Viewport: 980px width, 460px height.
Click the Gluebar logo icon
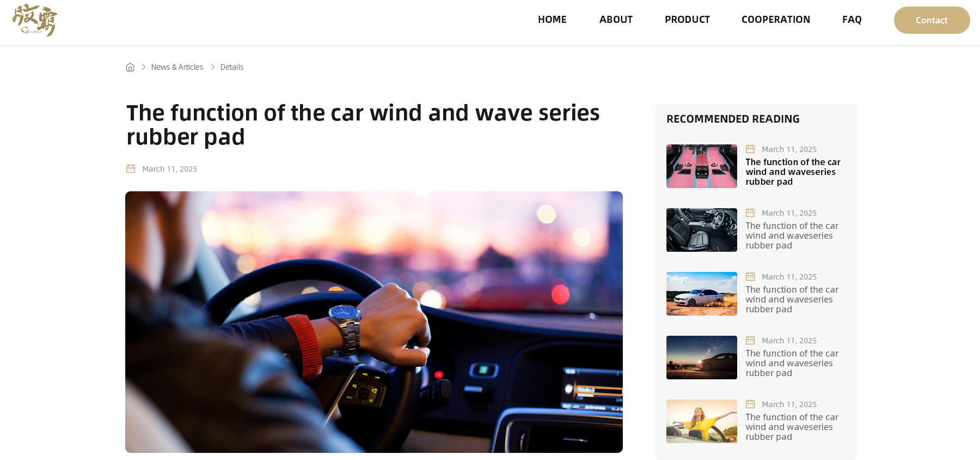[x=35, y=20]
